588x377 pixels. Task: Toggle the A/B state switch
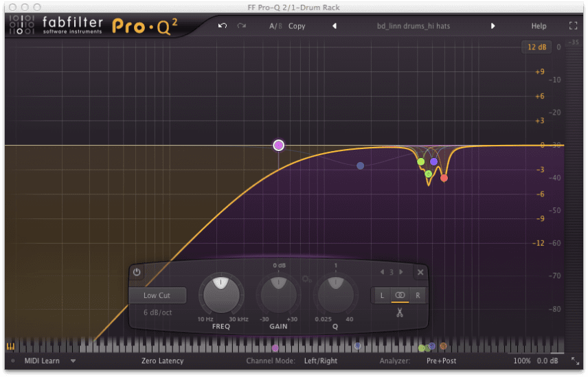click(x=275, y=26)
